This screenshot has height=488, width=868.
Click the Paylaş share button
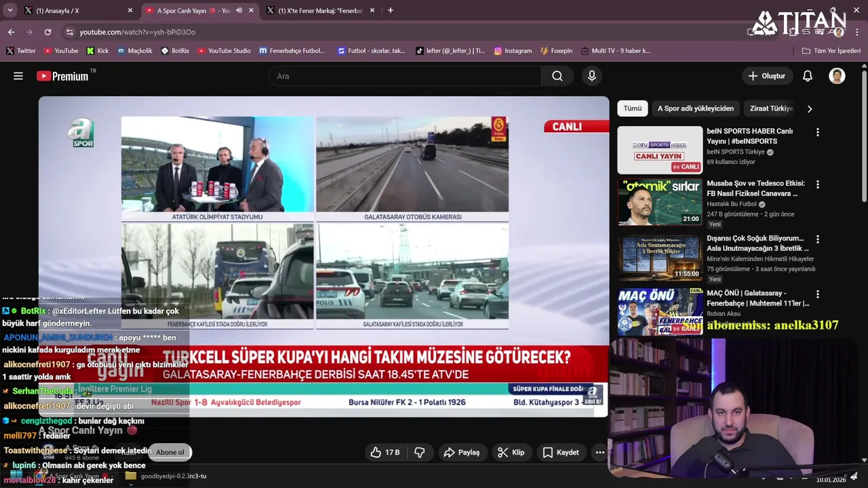click(x=461, y=452)
